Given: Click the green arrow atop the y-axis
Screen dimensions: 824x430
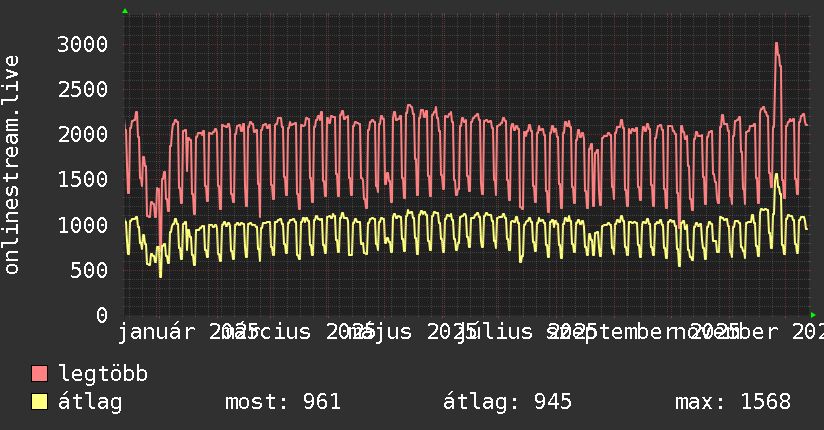Looking at the screenshot, I should [125, 11].
